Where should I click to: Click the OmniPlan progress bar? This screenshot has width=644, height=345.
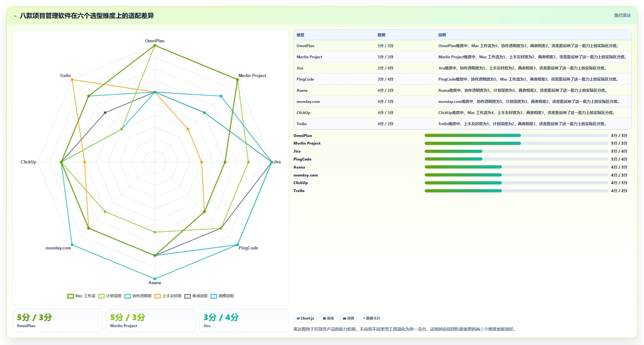coord(516,135)
